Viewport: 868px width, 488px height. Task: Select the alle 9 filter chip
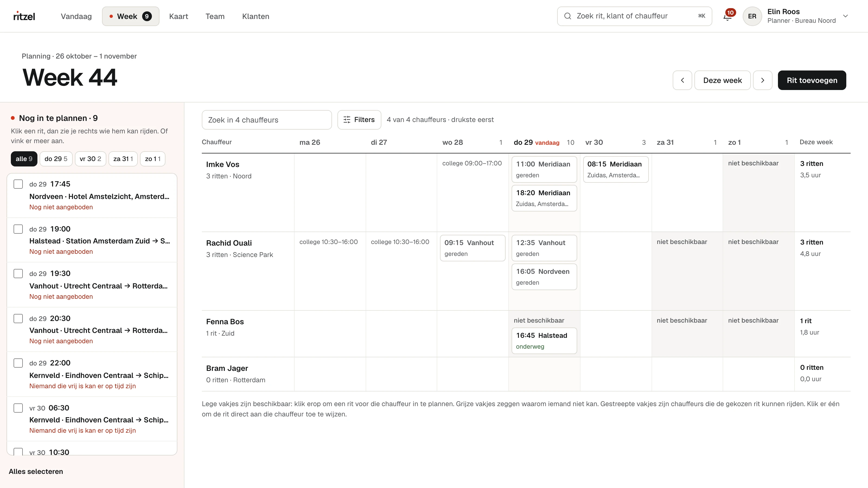24,159
